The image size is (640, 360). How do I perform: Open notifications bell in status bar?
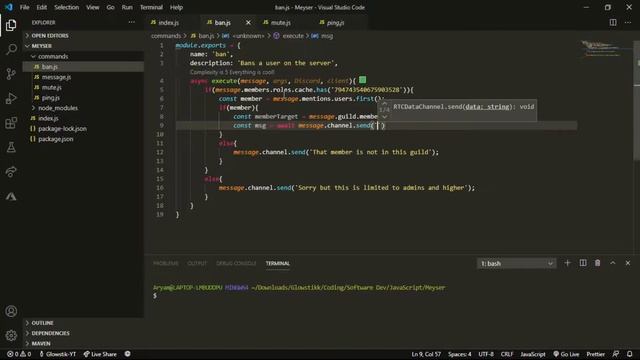point(629,354)
